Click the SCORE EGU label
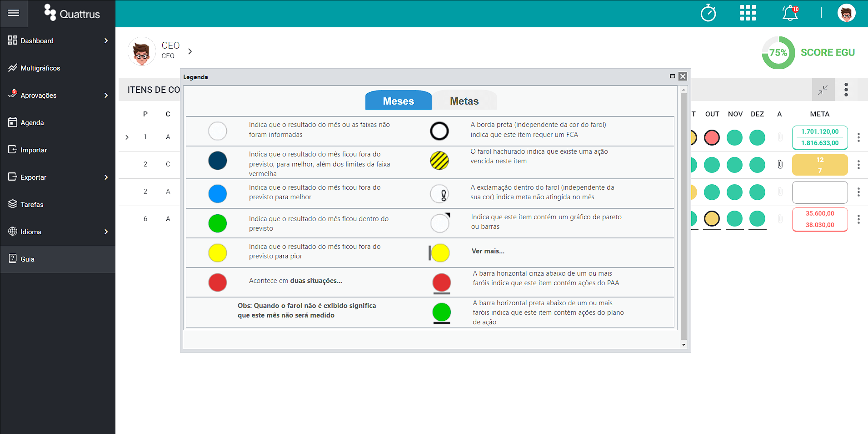This screenshot has width=868, height=434. point(828,53)
